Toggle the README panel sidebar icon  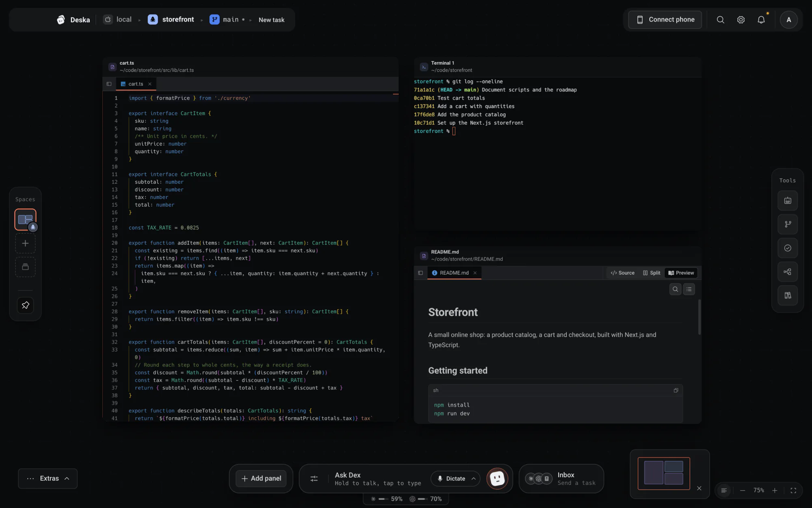click(420, 273)
